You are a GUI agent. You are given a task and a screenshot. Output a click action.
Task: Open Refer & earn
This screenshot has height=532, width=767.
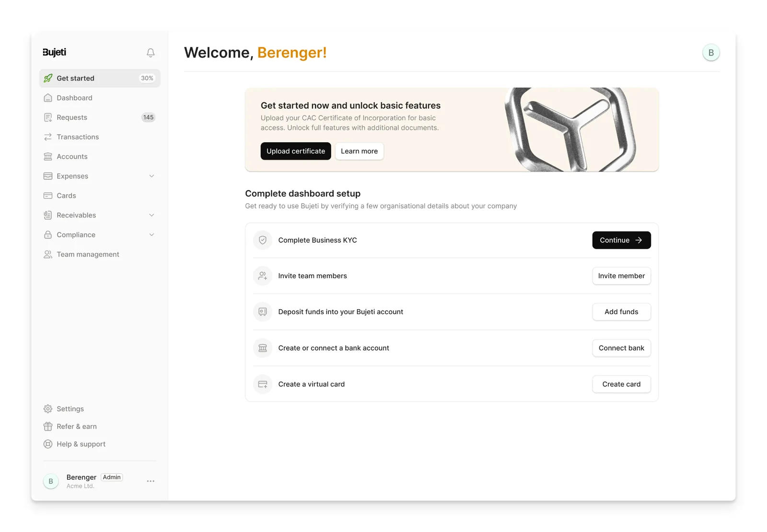point(100,427)
